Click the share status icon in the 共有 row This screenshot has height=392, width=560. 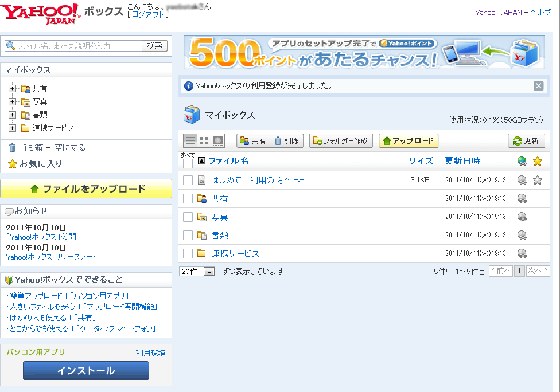point(522,198)
